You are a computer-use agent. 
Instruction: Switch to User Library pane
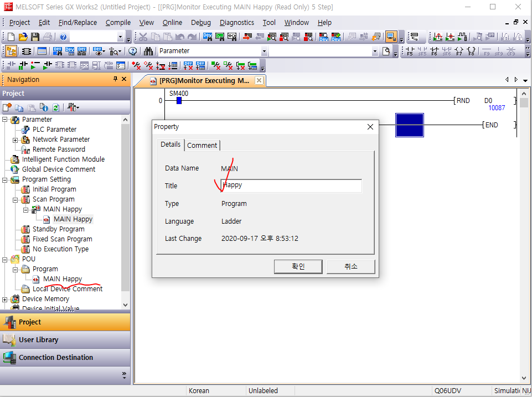click(x=65, y=339)
